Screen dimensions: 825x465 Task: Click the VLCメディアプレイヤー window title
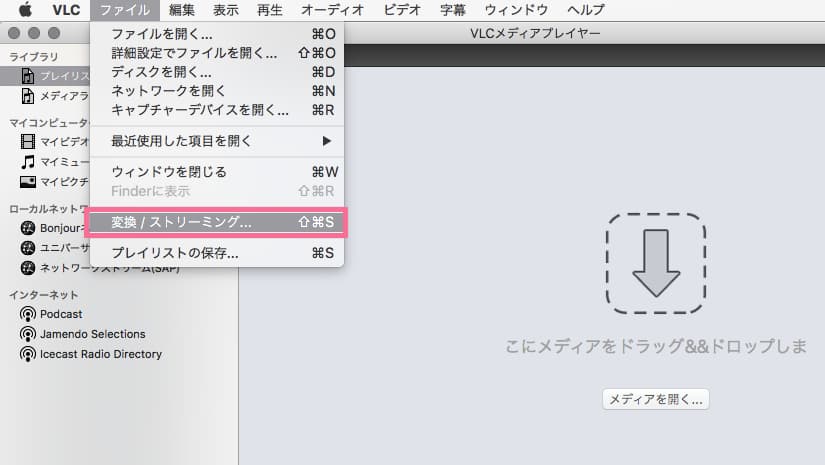[x=535, y=33]
